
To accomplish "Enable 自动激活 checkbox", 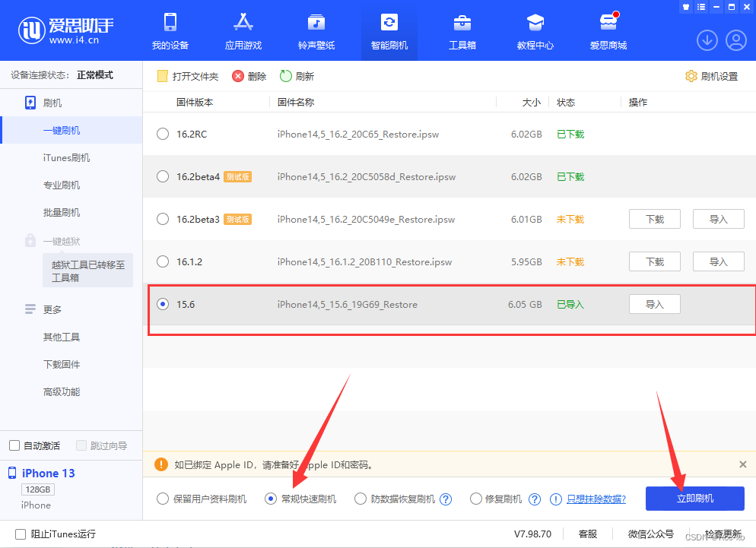I will click(x=14, y=445).
